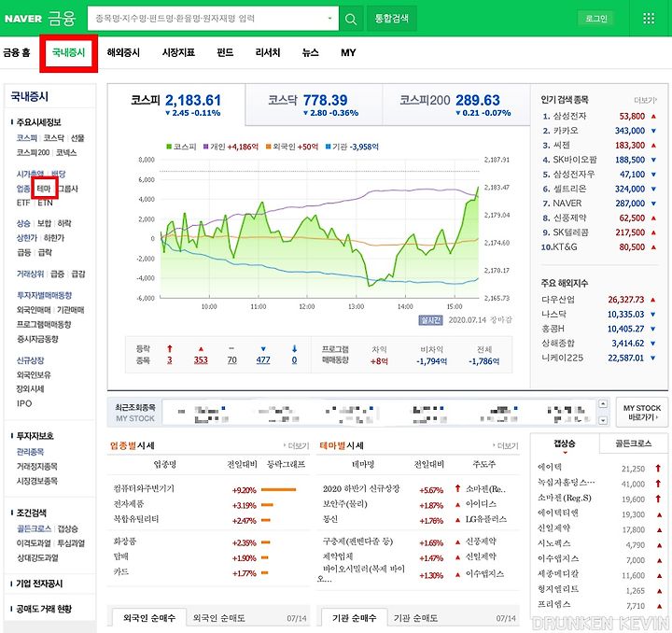Open the 금융 홈 menu

(17, 52)
